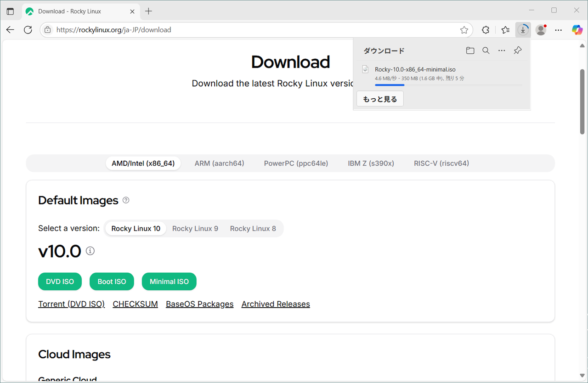The width and height of the screenshot is (588, 383).
Task: Open browser Settings and more menu
Action: pyautogui.click(x=559, y=30)
